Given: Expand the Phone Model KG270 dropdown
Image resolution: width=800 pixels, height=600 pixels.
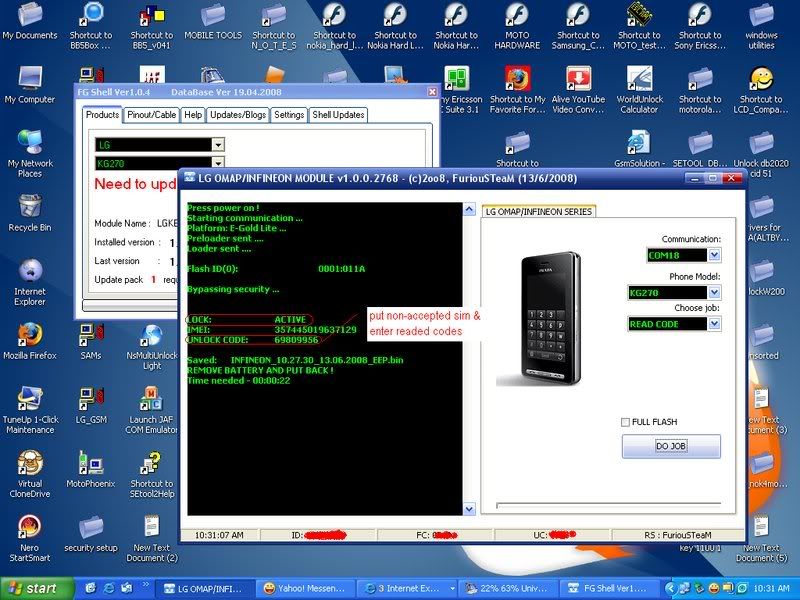Looking at the screenshot, I should (714, 292).
